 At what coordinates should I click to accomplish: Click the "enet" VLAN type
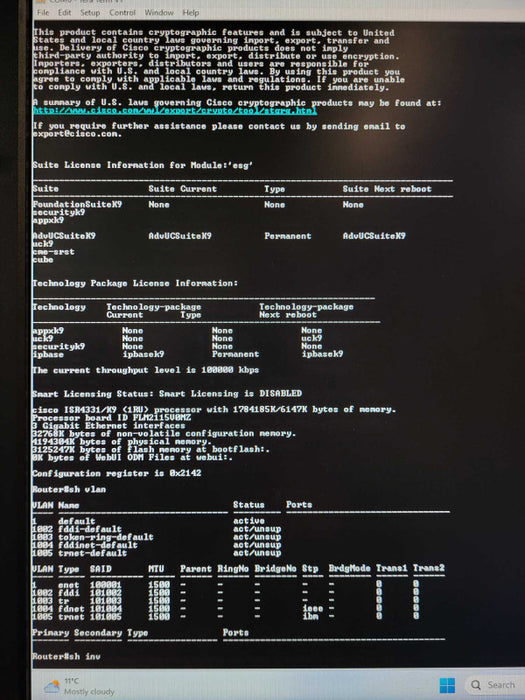click(x=68, y=584)
